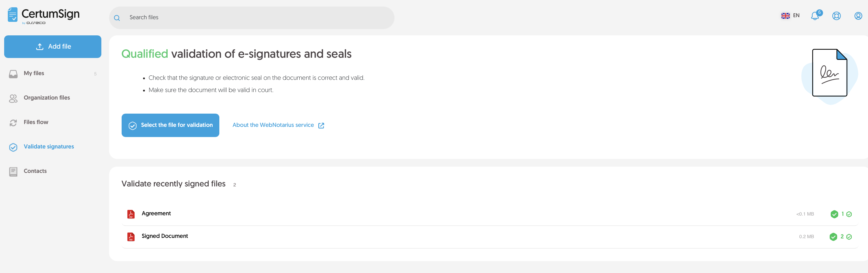Open the Files flow section
The image size is (868, 273).
[x=36, y=122]
